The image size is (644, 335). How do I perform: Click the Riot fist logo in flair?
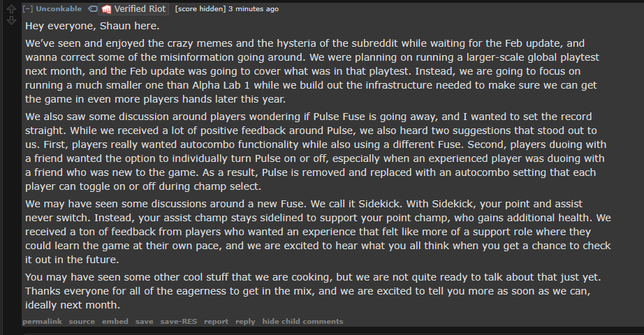(106, 9)
